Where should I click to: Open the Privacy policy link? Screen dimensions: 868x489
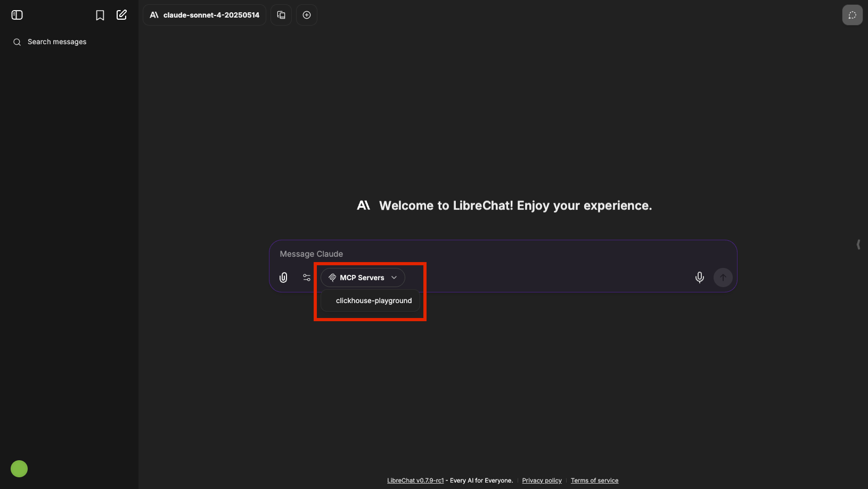[x=542, y=480]
